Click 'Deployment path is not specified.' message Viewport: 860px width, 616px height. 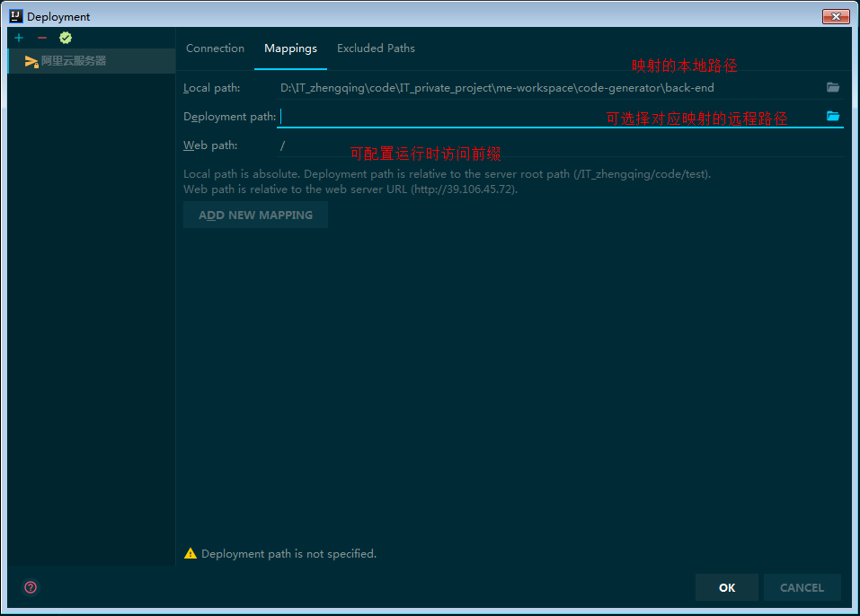pos(289,554)
